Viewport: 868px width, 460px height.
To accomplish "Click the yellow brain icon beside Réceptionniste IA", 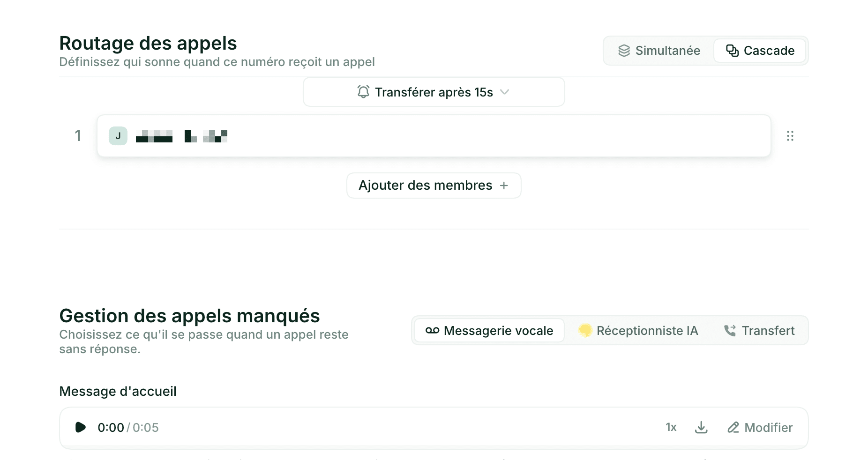I will [585, 331].
